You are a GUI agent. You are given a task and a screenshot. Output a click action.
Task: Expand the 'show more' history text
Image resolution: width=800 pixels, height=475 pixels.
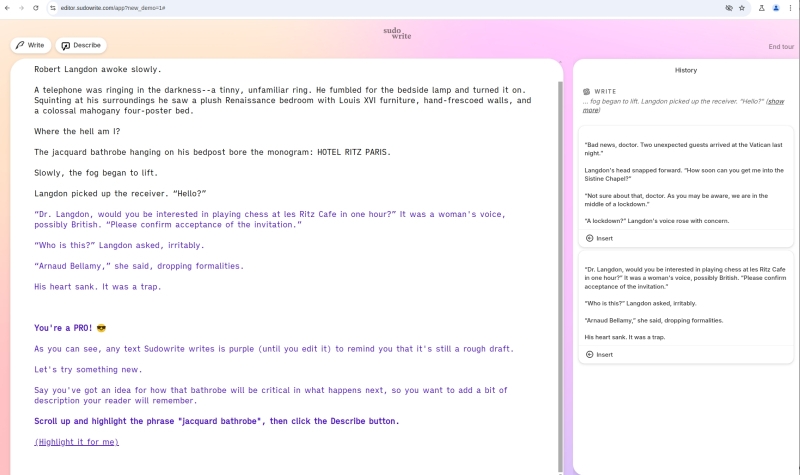pyautogui.click(x=775, y=102)
